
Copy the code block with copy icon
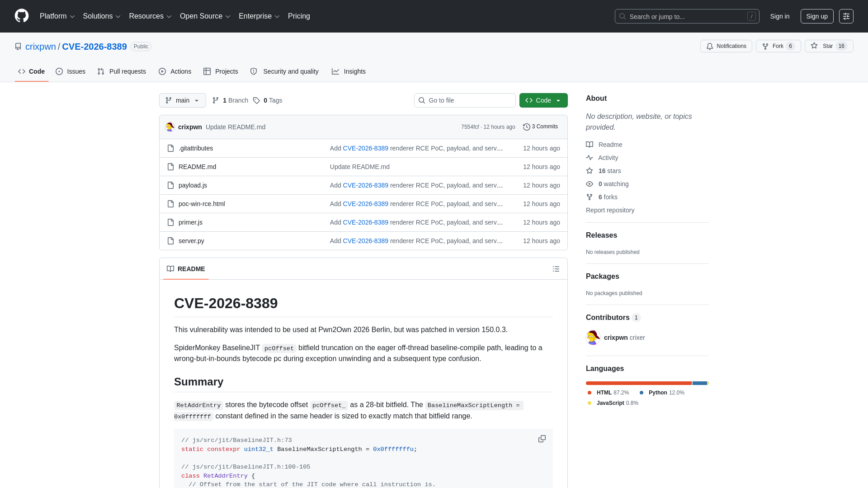(x=542, y=439)
